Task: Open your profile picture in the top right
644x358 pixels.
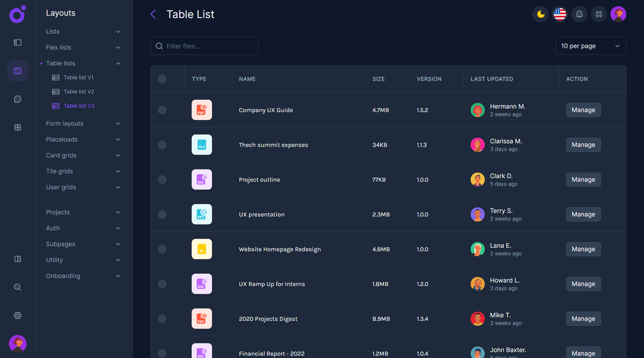Action: coord(618,14)
